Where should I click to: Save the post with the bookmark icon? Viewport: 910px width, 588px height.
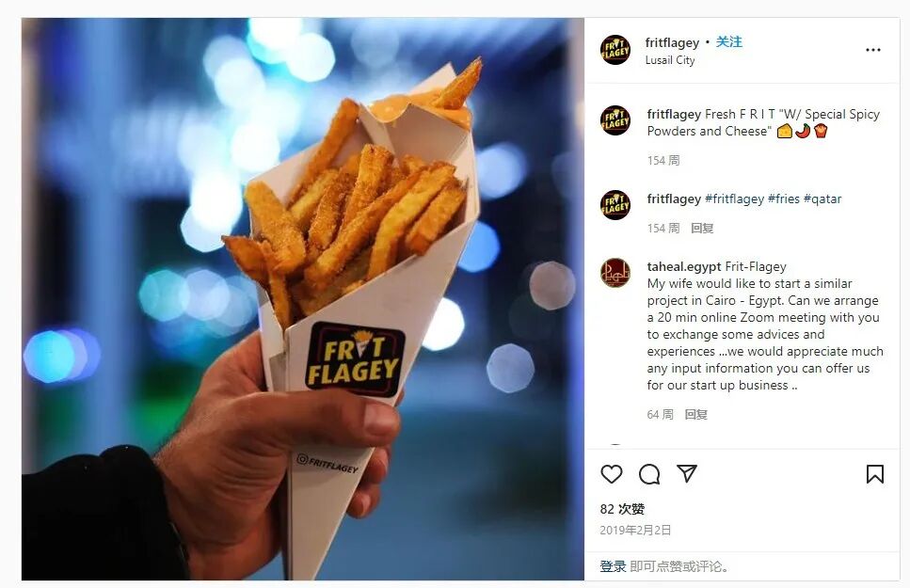pyautogui.click(x=874, y=473)
